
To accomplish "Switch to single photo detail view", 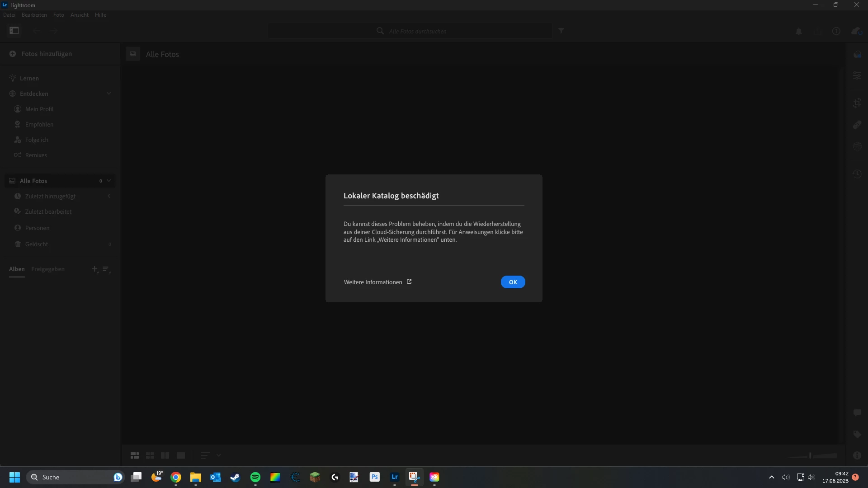I will [181, 455].
